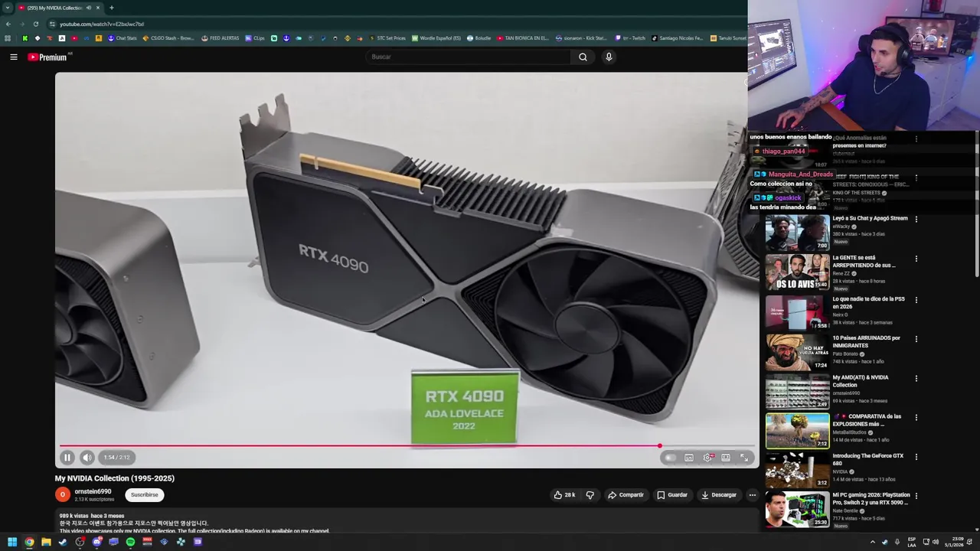The height and width of the screenshot is (551, 980).
Task: Open 'CS:GO Stash' bookmark
Action: pyautogui.click(x=168, y=38)
